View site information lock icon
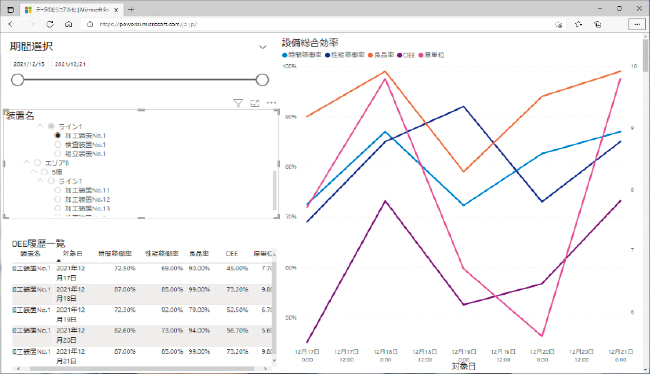The width and height of the screenshot is (650, 374). (x=90, y=24)
